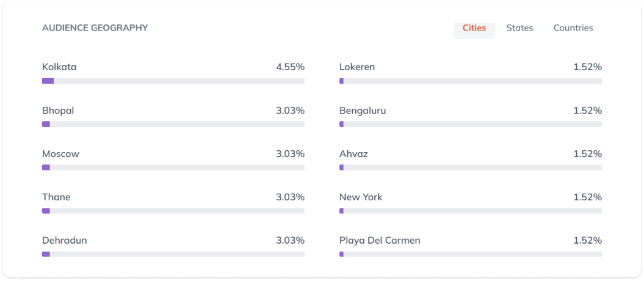Click the Kolkata city label
The height and width of the screenshot is (281, 644).
pyautogui.click(x=59, y=67)
